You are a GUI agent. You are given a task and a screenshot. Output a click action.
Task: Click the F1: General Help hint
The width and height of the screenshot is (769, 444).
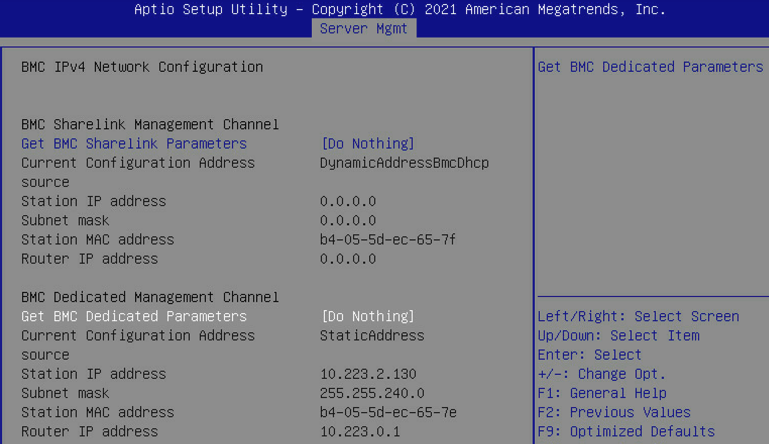[602, 393]
